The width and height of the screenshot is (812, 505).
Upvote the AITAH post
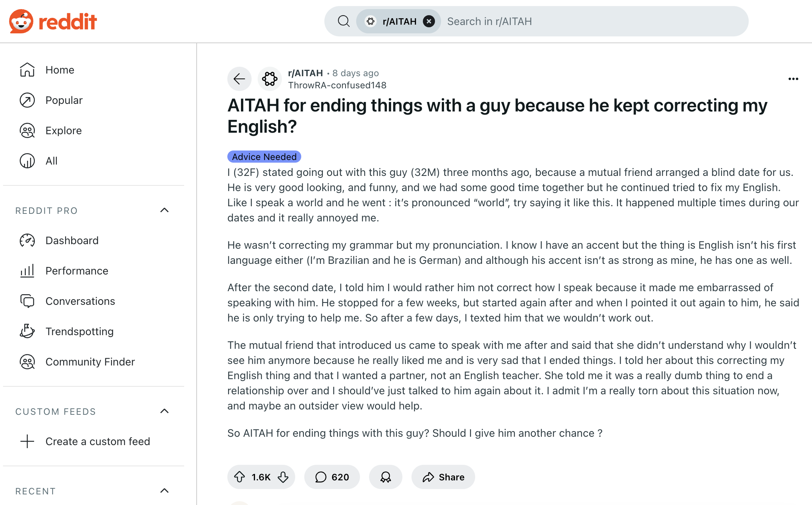(239, 477)
